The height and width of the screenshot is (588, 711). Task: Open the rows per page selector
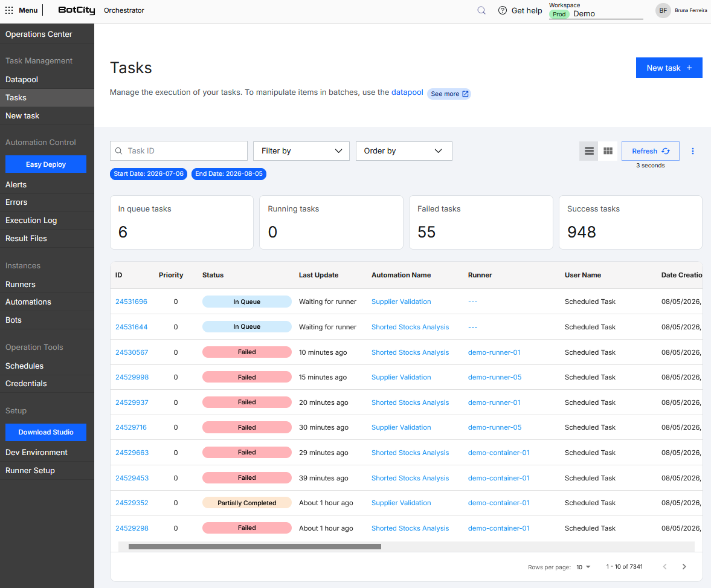[584, 567]
